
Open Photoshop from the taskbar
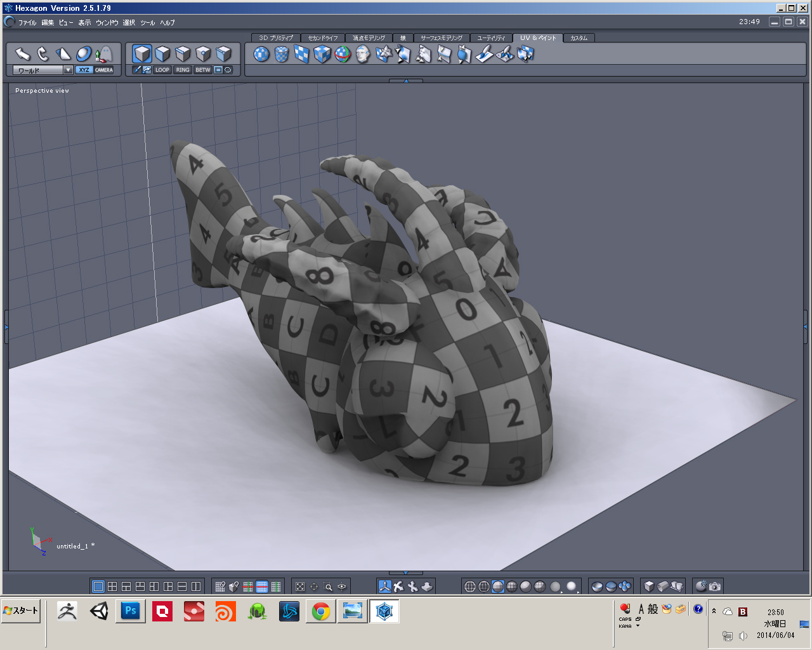(131, 611)
